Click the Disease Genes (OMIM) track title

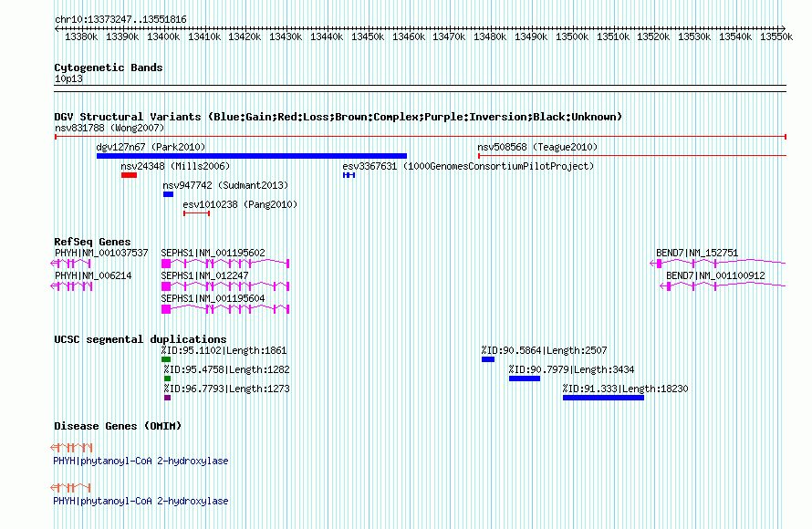click(118, 426)
